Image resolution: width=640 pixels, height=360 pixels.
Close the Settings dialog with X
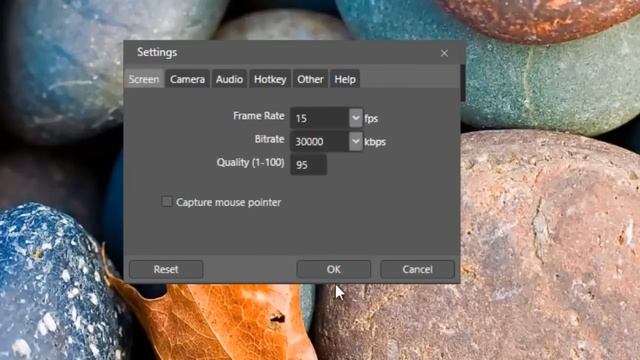click(444, 53)
